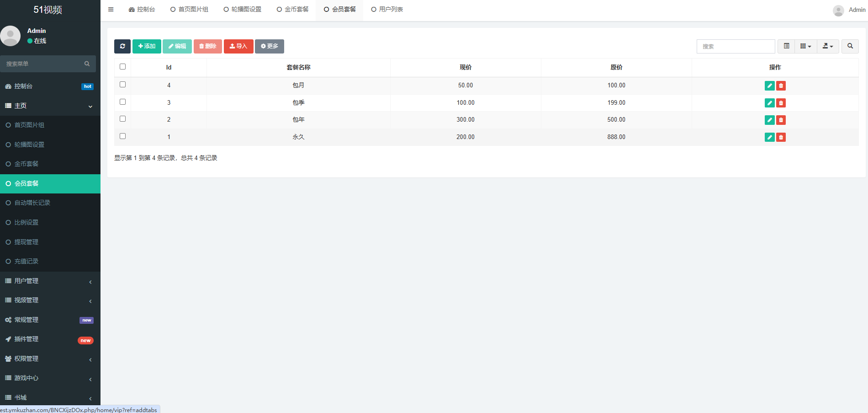
Task: Open the columns grid dropdown
Action: (805, 46)
